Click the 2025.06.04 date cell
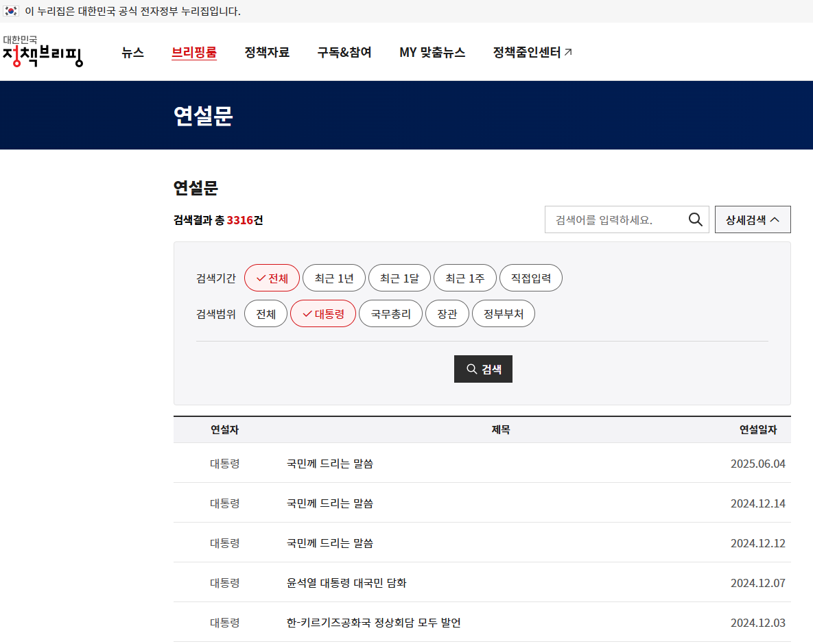Image resolution: width=813 pixels, height=644 pixels. (x=757, y=464)
